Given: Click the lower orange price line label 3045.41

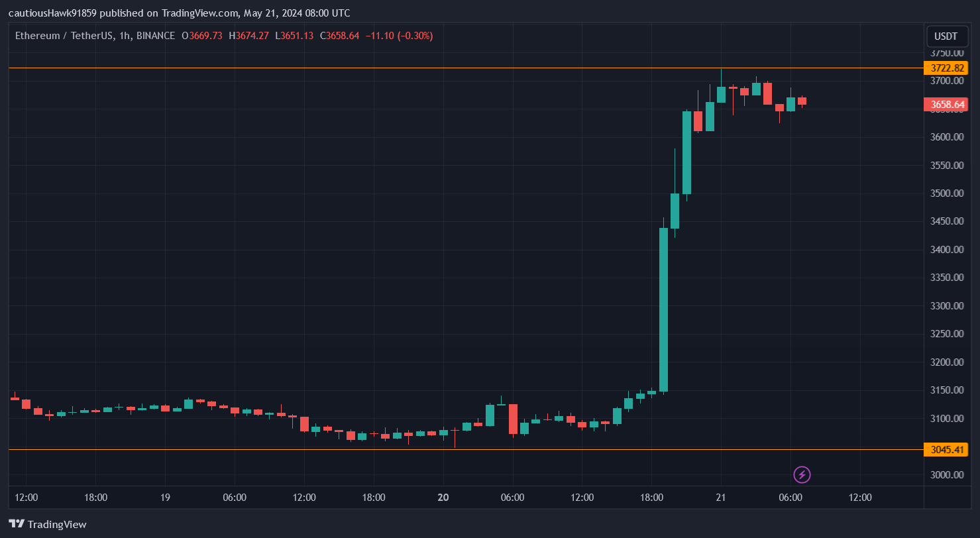Looking at the screenshot, I should (x=947, y=449).
